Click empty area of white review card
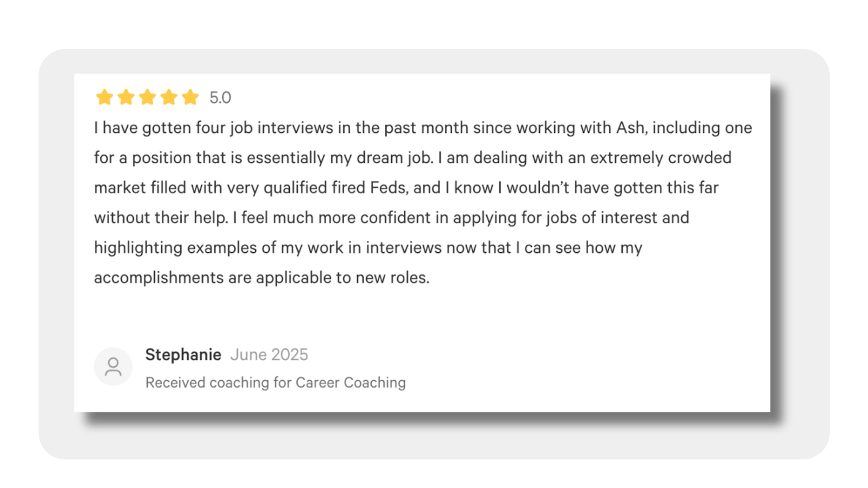The width and height of the screenshot is (868, 488). [x=573, y=337]
